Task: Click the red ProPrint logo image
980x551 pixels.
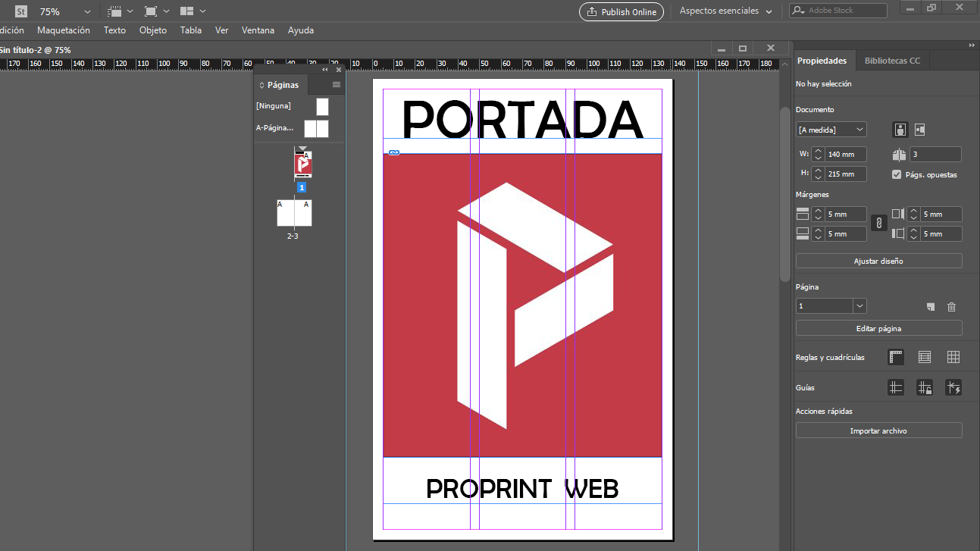Action: (x=522, y=305)
